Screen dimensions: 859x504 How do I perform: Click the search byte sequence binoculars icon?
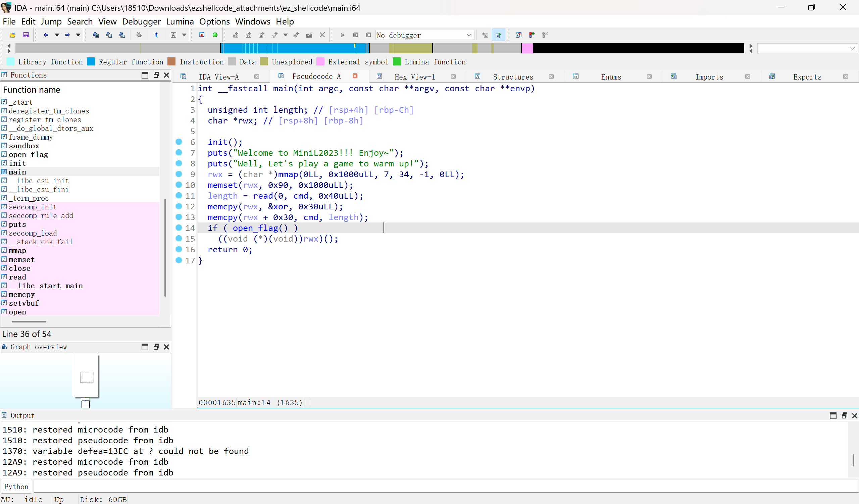(122, 35)
